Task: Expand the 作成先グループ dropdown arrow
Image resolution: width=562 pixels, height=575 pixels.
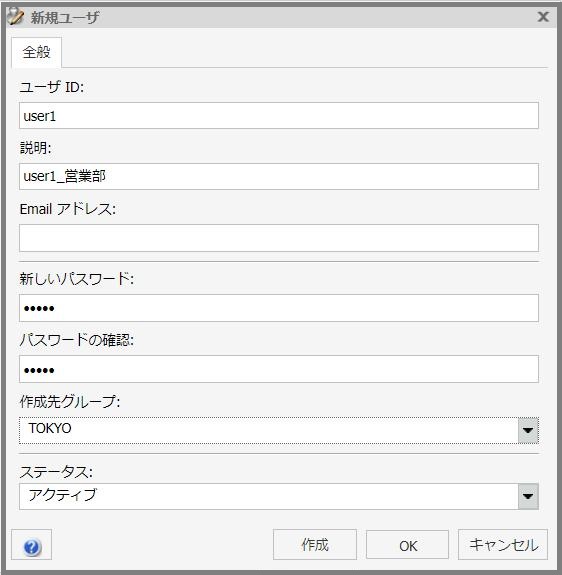Action: pyautogui.click(x=528, y=431)
